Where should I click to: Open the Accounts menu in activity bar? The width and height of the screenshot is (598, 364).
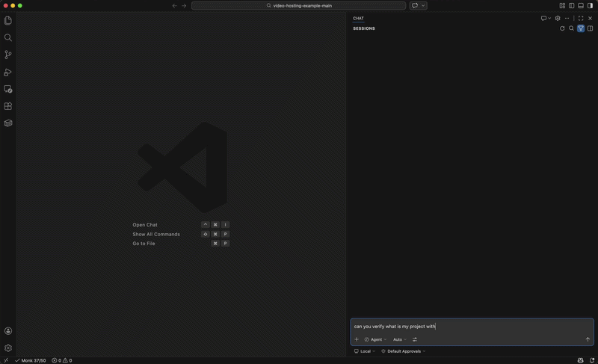[x=8, y=331]
